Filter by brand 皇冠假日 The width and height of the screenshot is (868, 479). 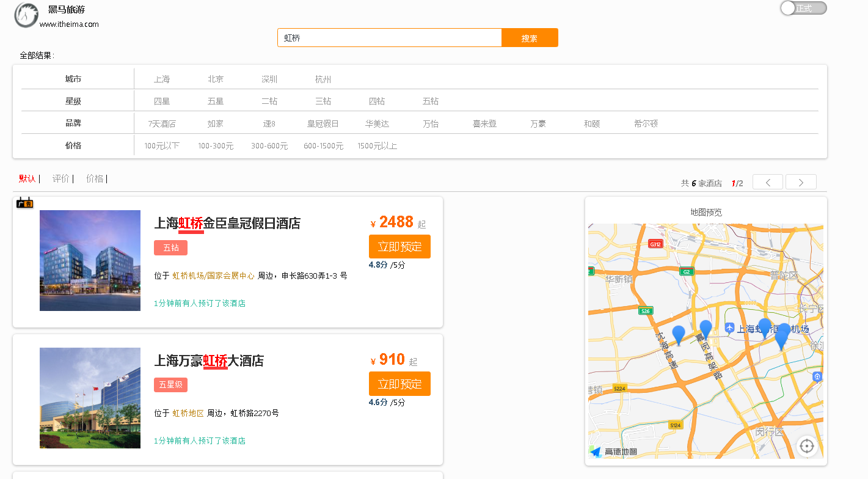click(x=323, y=124)
